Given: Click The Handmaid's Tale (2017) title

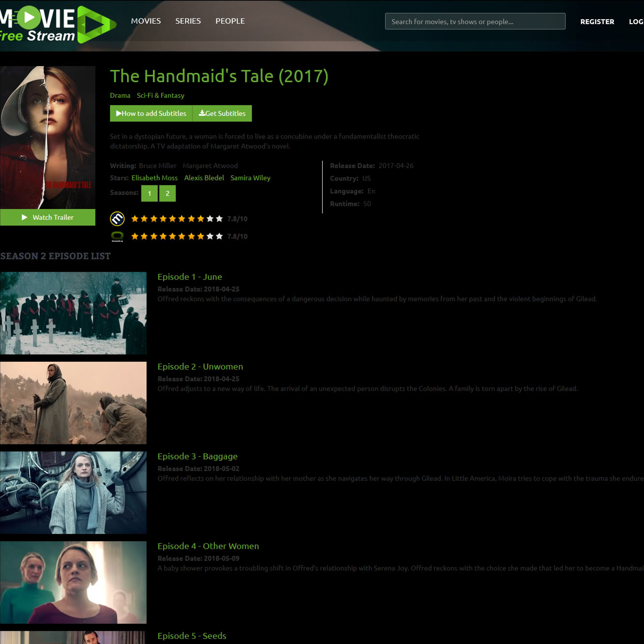Looking at the screenshot, I should [x=219, y=76].
